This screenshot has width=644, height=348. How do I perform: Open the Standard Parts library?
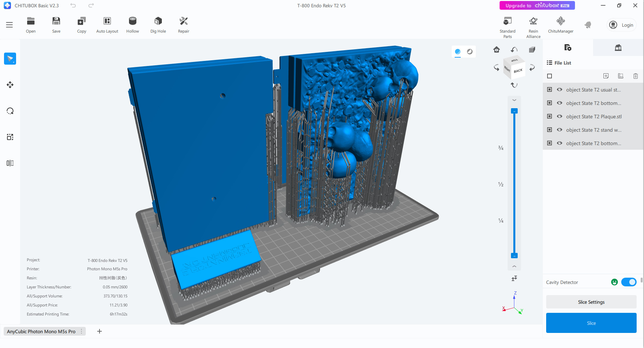pyautogui.click(x=508, y=27)
